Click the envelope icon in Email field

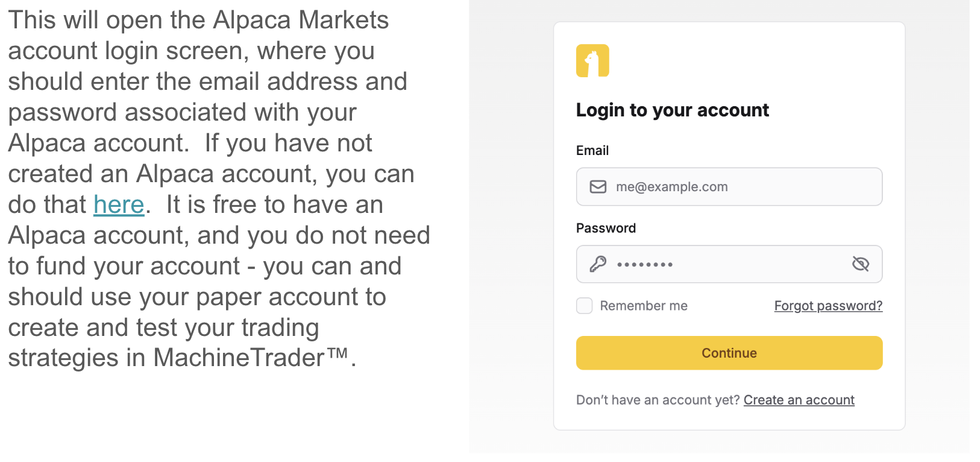598,187
